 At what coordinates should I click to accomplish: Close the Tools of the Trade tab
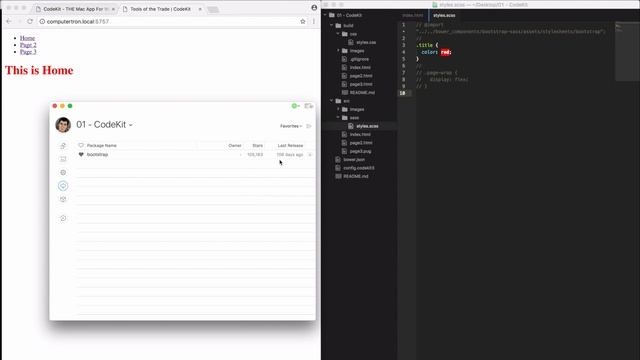click(x=200, y=9)
